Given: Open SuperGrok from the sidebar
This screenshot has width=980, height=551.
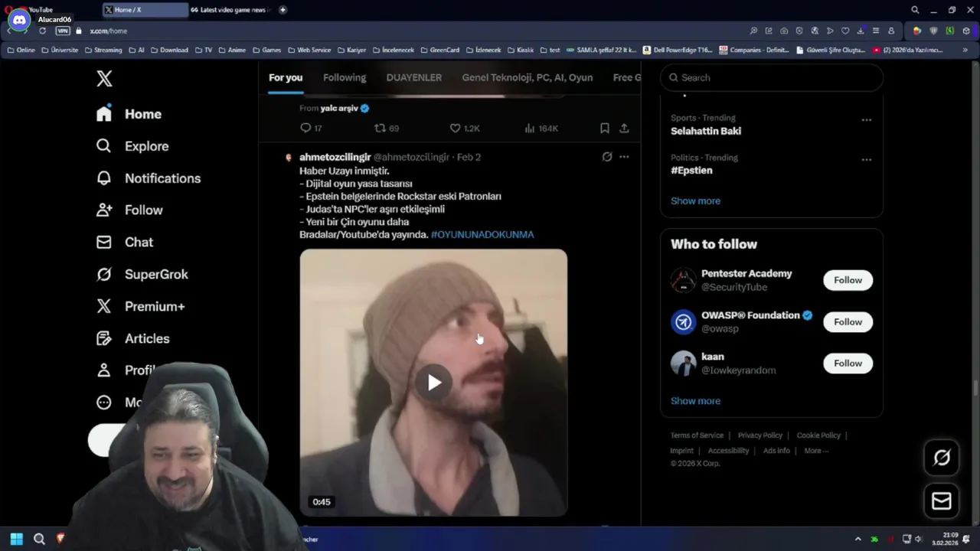Looking at the screenshot, I should (x=142, y=274).
